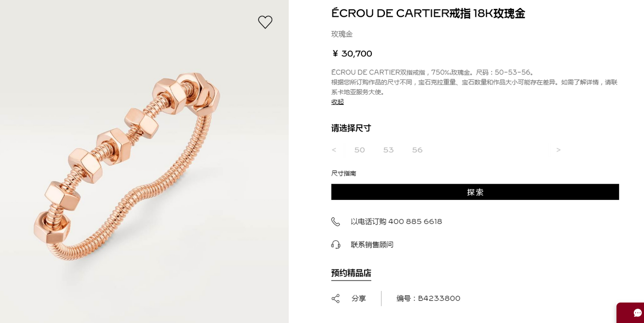The width and height of the screenshot is (644, 323).
Task: Open 联系销售顾问 contact link
Action: (x=372, y=244)
